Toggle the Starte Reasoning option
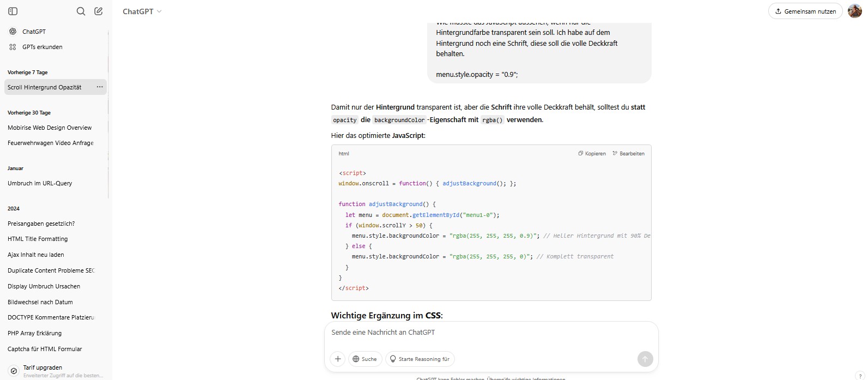The height and width of the screenshot is (380, 868). (420, 359)
